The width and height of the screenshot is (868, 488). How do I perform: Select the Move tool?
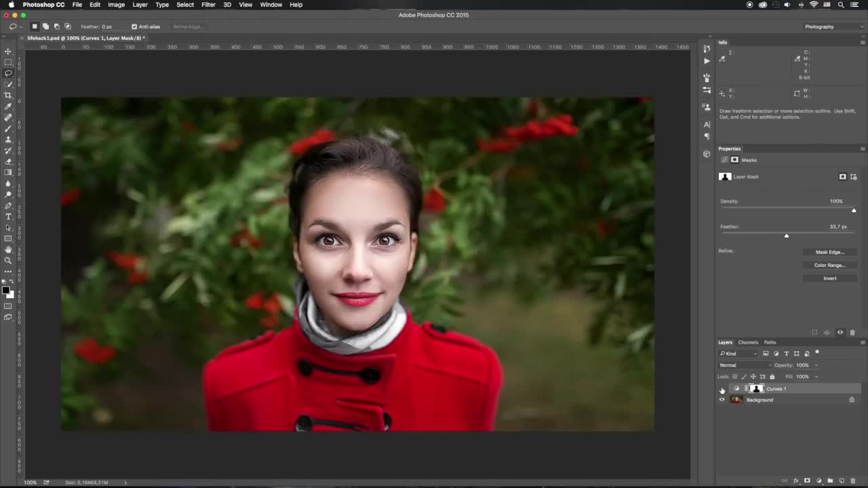click(8, 52)
